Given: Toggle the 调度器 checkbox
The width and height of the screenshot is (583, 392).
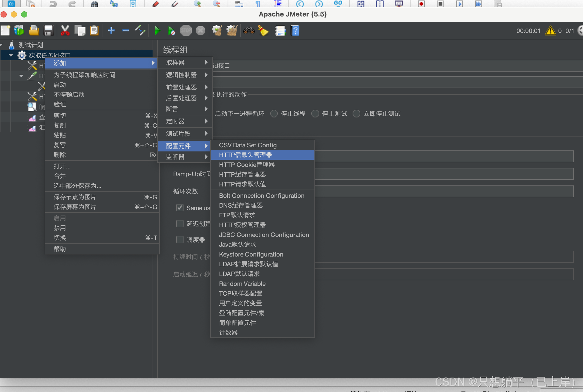Looking at the screenshot, I should 180,240.
